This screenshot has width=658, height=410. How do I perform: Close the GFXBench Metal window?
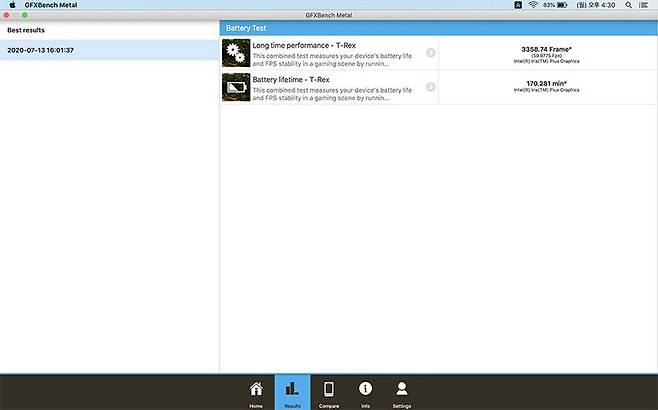pos(6,15)
